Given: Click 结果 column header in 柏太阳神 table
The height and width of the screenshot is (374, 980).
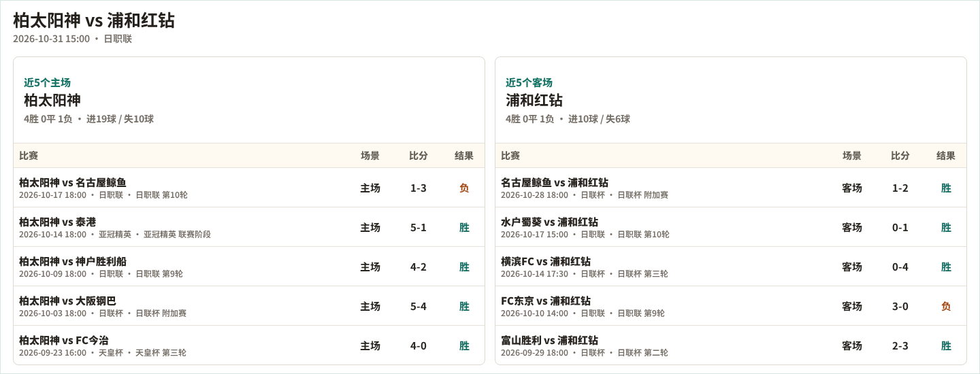Looking at the screenshot, I should (464, 156).
